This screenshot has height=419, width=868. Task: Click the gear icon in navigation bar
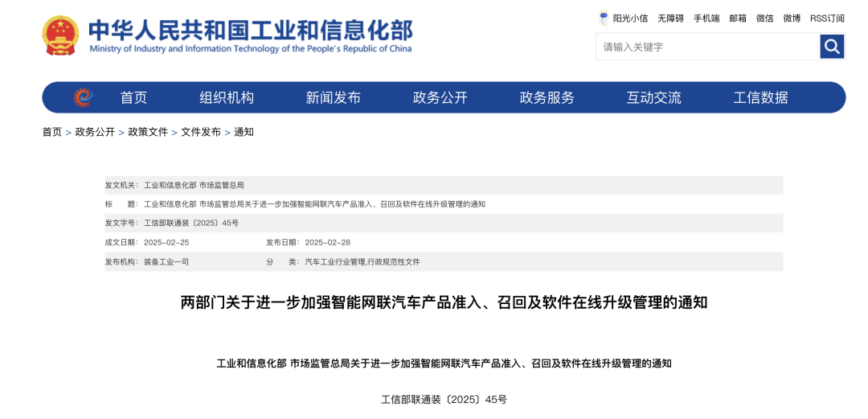(x=84, y=98)
